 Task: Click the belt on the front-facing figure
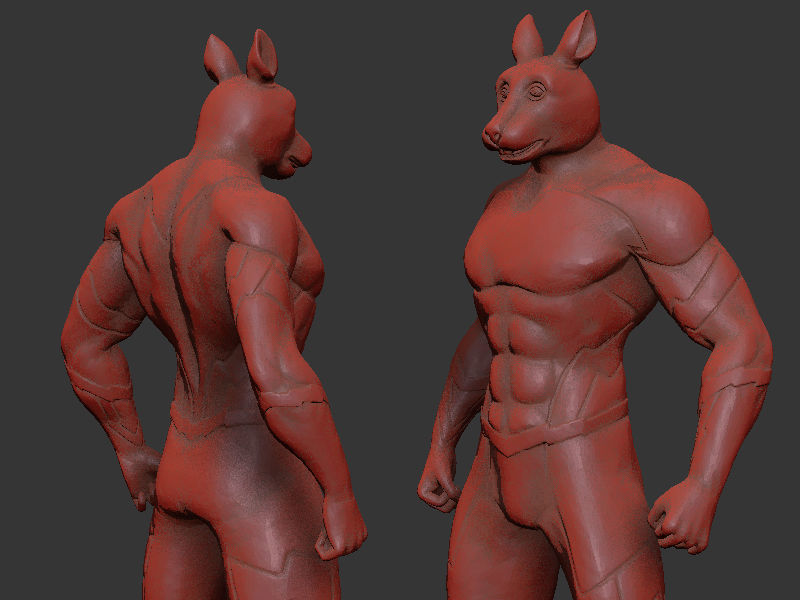click(554, 428)
